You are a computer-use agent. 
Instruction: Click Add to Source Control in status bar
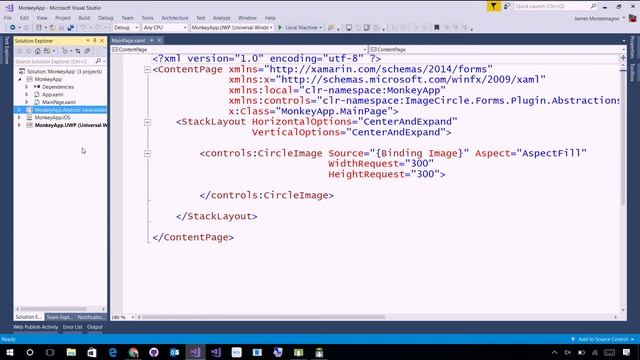(x=603, y=339)
